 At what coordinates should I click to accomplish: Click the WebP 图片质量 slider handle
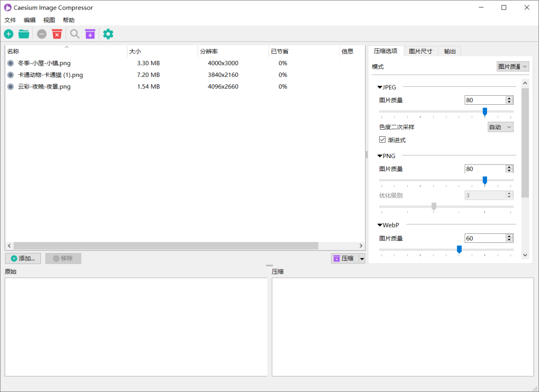(x=459, y=249)
